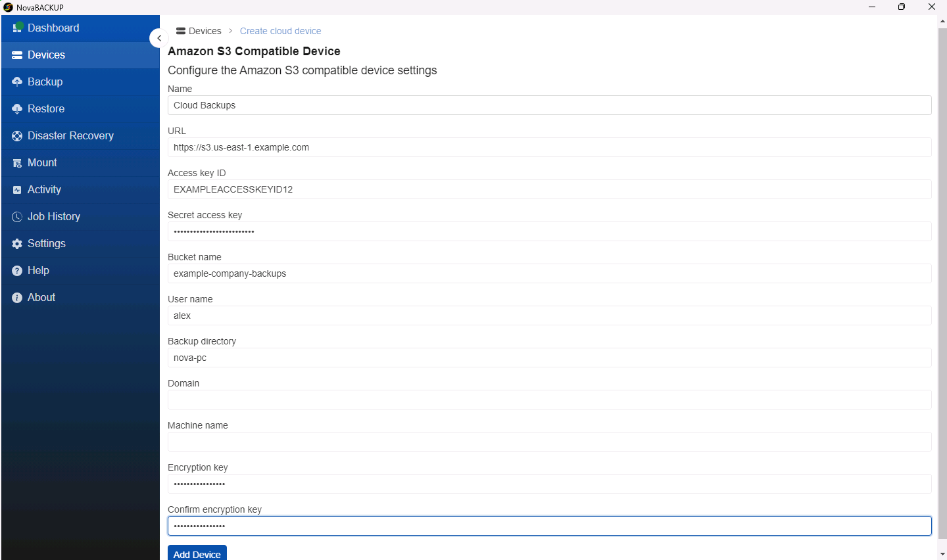The height and width of the screenshot is (560, 947).
Task: Click the empty Domain field
Action: [x=550, y=400]
